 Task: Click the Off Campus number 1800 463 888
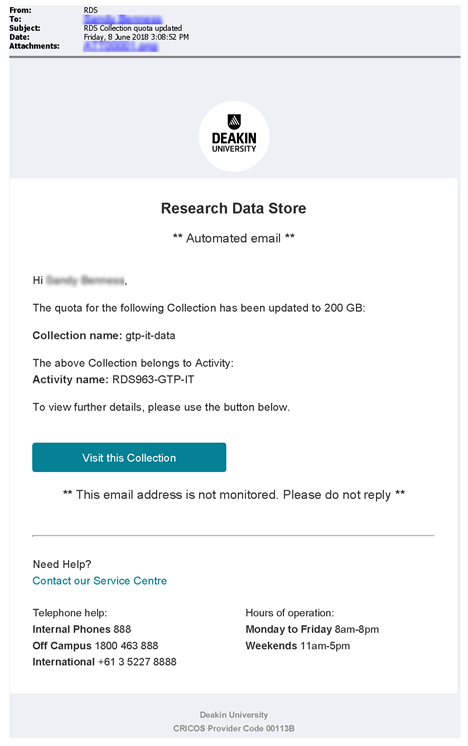pos(126,646)
